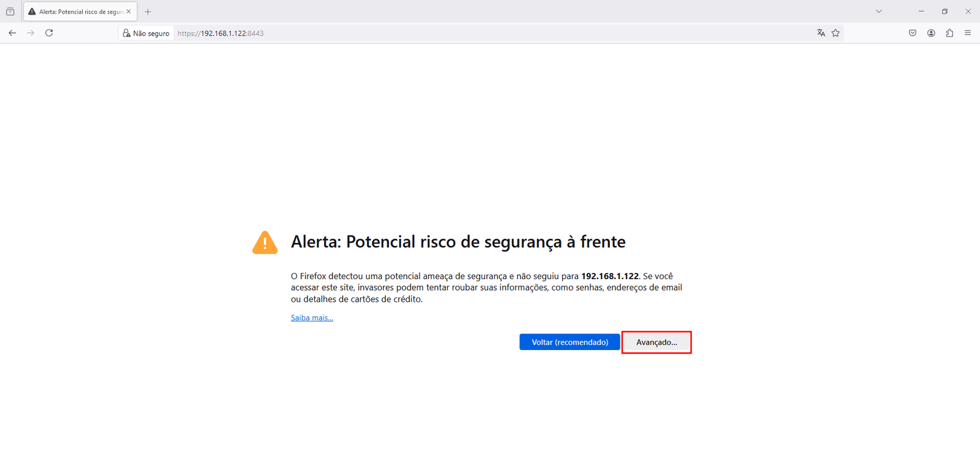Open the Firefox View icon

coord(10,12)
